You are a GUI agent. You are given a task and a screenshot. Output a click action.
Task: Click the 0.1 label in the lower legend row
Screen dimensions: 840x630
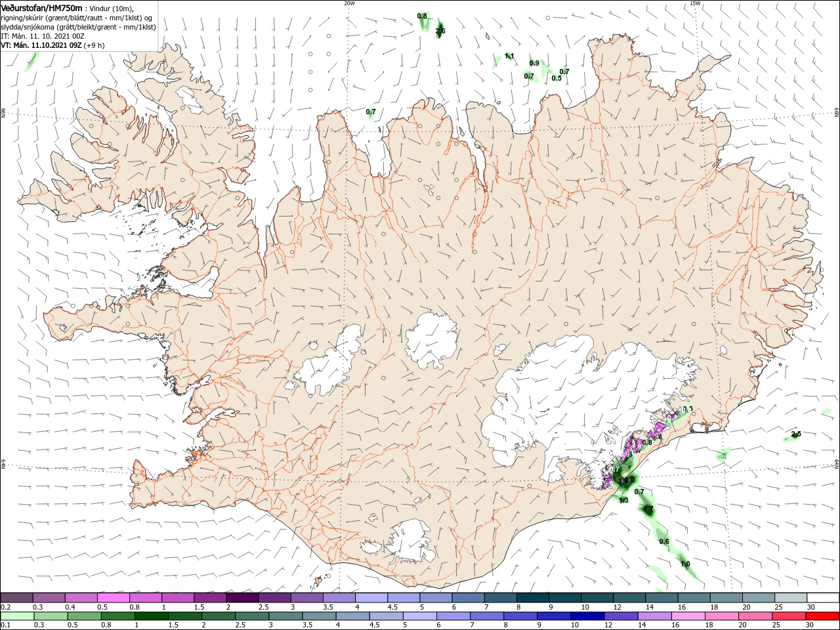coord(5,625)
